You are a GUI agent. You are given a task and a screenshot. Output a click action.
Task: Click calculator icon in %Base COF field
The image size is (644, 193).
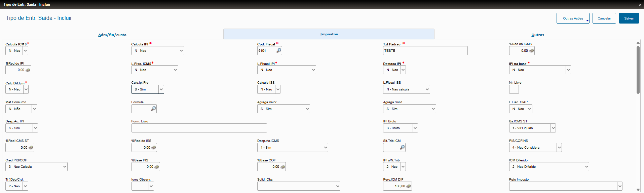tap(283, 167)
